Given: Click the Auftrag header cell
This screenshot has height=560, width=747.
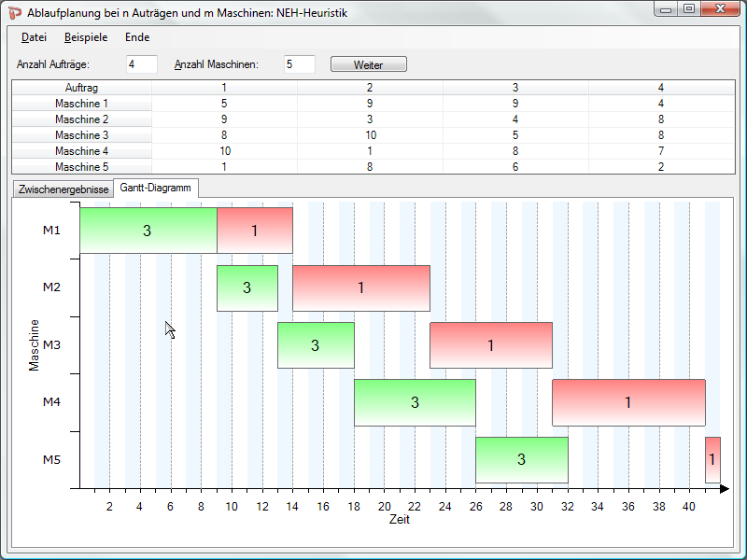Looking at the screenshot, I should coord(82,88).
